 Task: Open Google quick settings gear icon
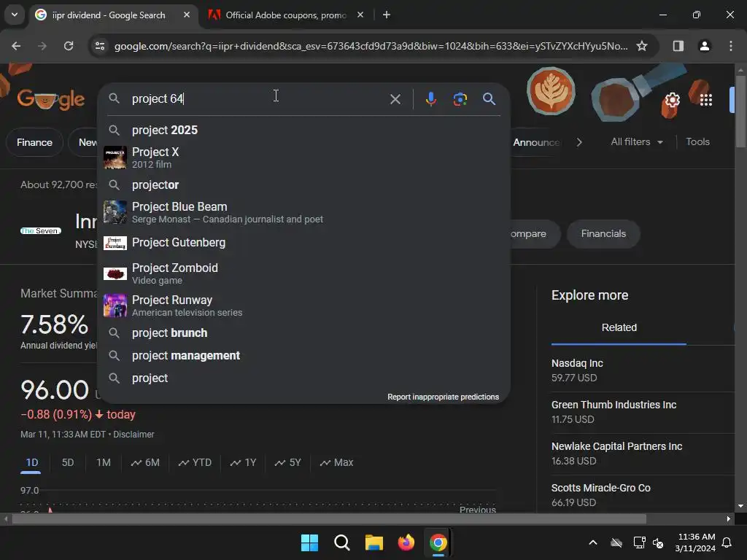pos(672,100)
